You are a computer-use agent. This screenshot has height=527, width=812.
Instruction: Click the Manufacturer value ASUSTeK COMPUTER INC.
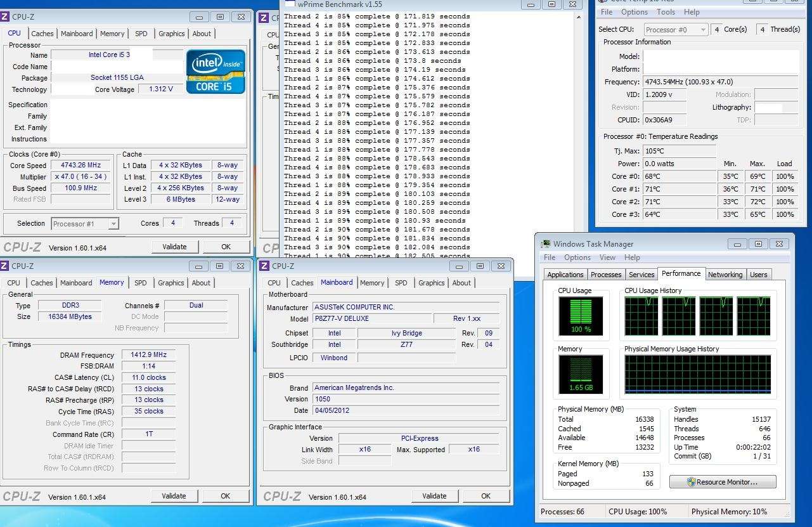coord(406,307)
